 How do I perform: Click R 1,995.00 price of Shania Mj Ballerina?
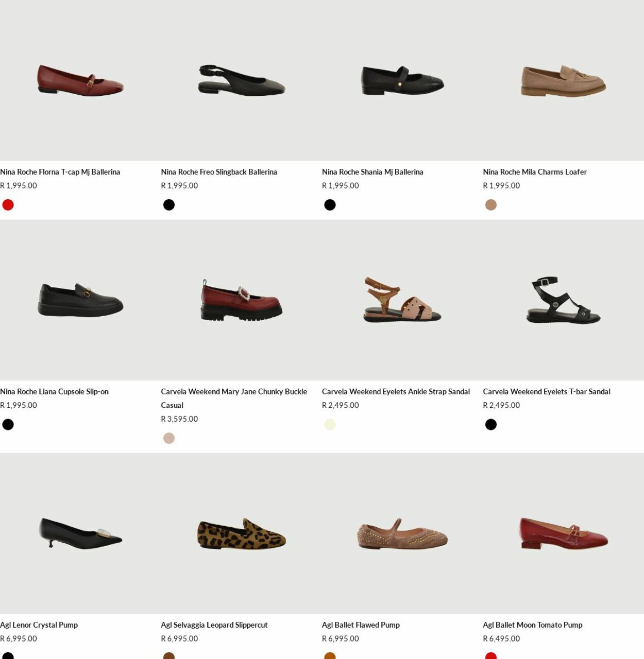tap(341, 186)
